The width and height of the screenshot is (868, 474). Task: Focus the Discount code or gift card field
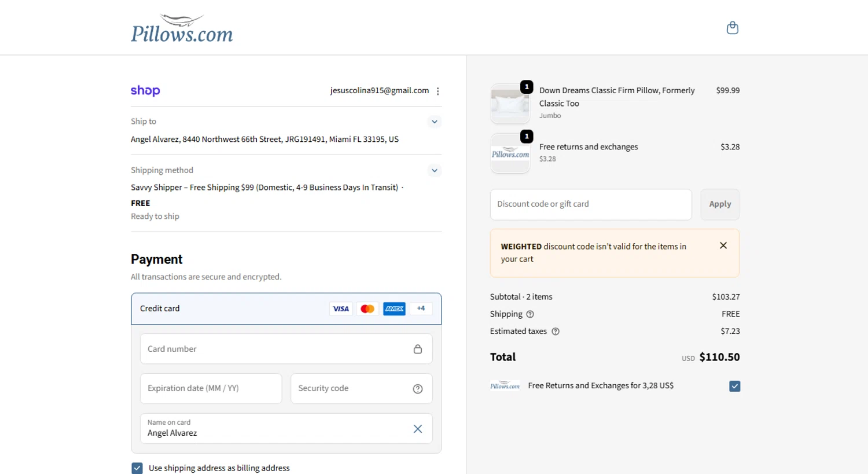point(591,204)
